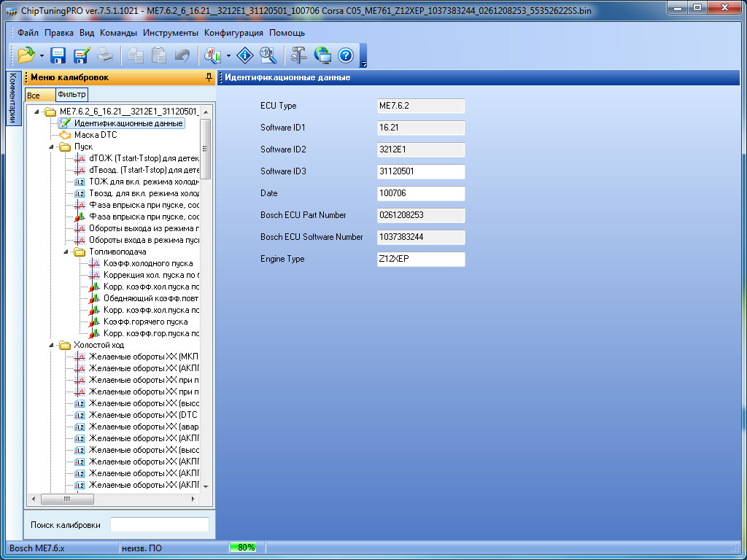Collapse the Пуск folder in tree
The width and height of the screenshot is (747, 560).
click(x=51, y=147)
